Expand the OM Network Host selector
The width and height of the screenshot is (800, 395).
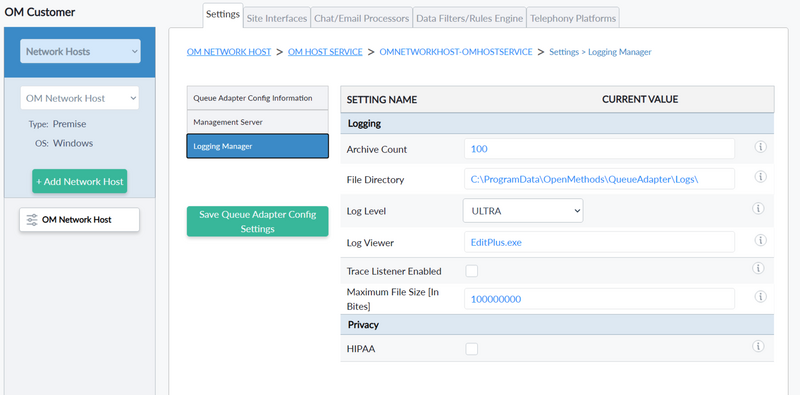80,98
